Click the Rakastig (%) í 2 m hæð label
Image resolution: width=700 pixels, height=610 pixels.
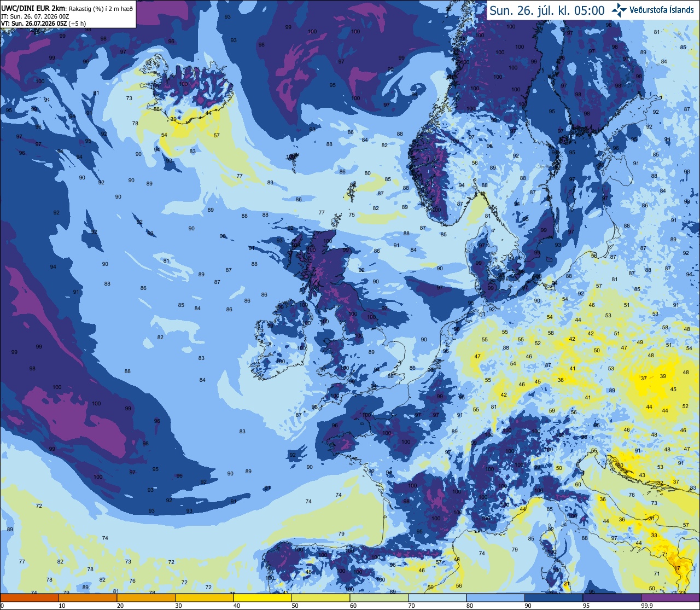pos(100,8)
